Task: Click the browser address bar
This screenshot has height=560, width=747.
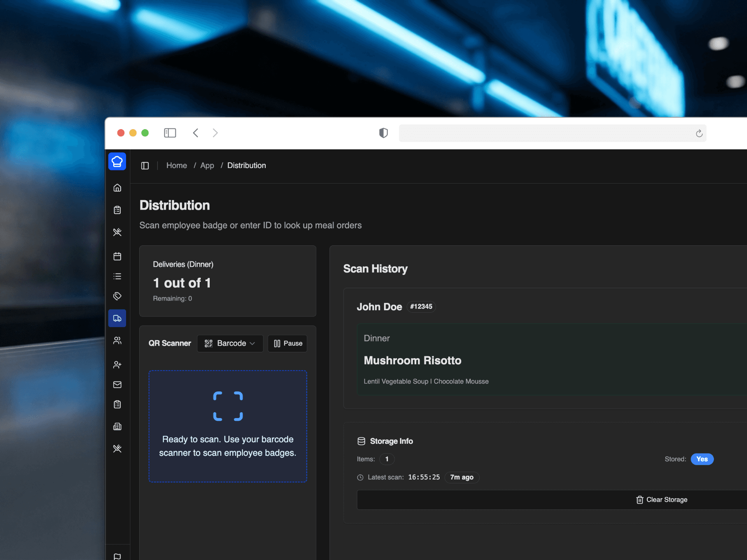Action: coord(545,133)
